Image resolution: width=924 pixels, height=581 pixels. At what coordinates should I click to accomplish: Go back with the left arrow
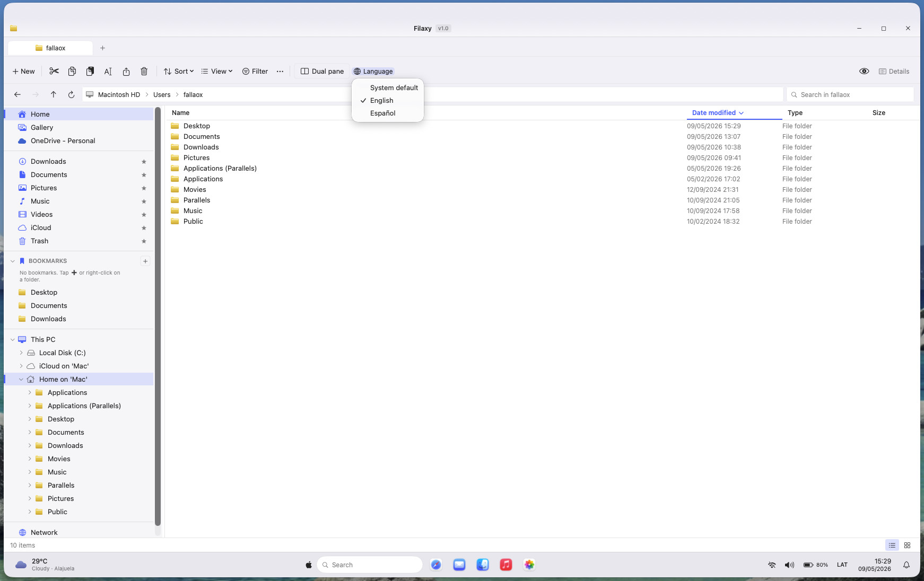pos(18,94)
